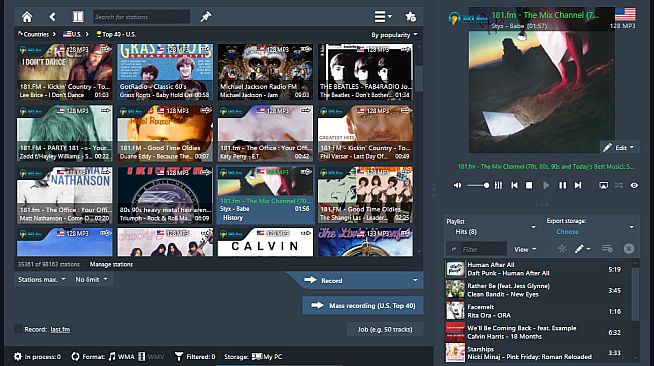Open the Edit dropdown on album art
Screen dimensions: 654x366
[x=619, y=148]
